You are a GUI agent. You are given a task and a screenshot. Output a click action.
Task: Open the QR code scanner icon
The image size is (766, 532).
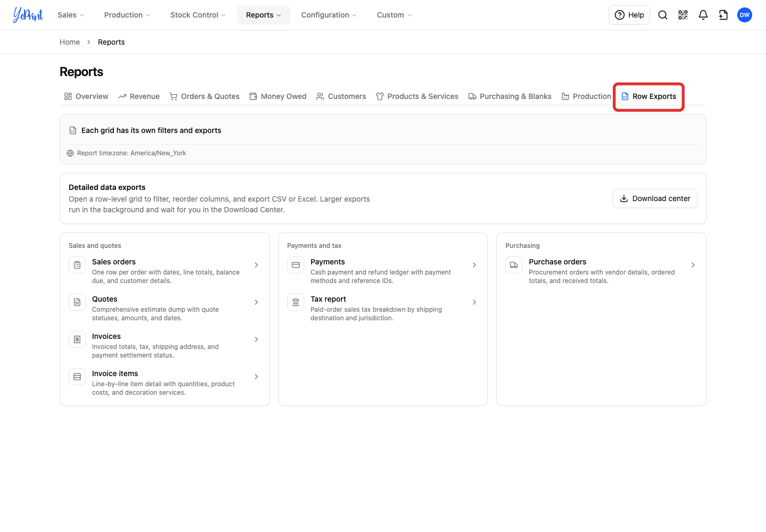(683, 15)
